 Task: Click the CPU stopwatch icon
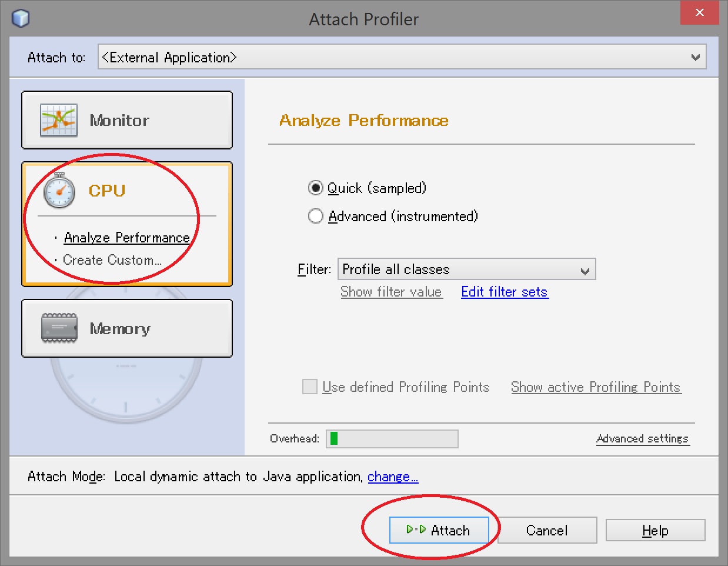click(x=59, y=191)
